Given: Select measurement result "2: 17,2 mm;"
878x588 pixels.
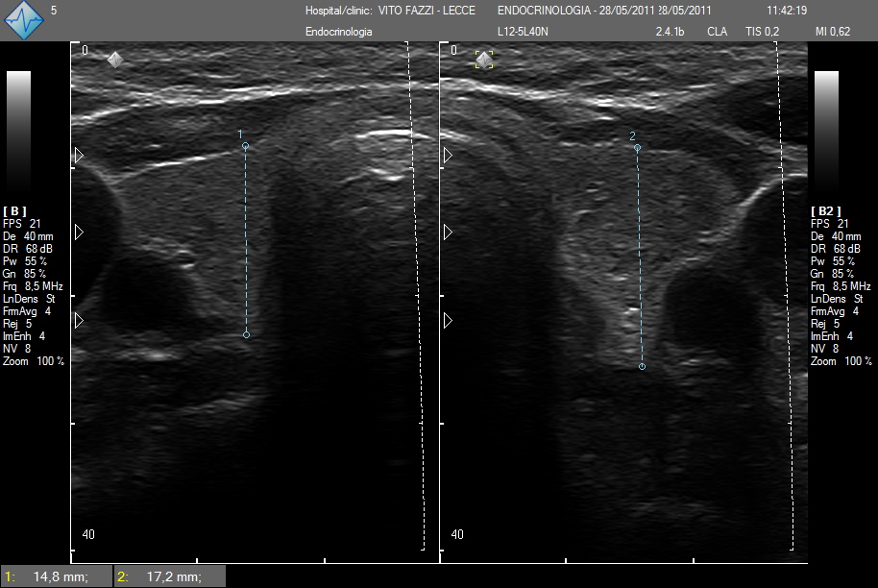Looking at the screenshot, I should 170,576.
